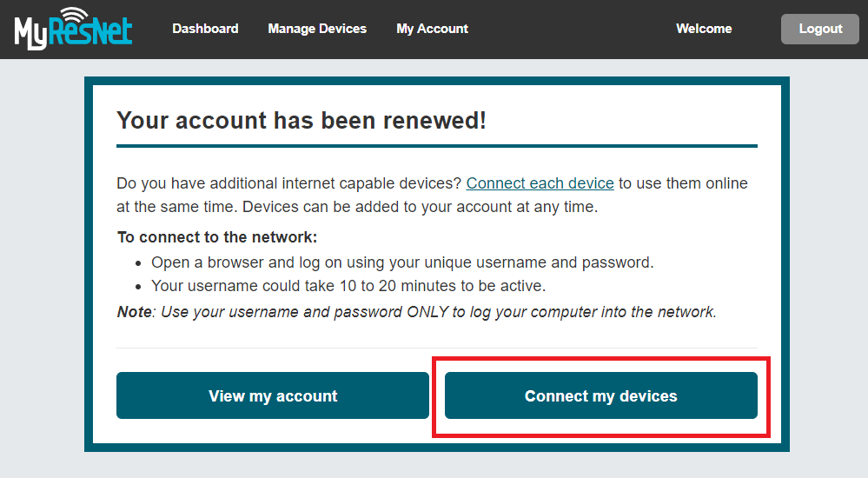Click the 'Do you have additional internet' sentence
Image resolution: width=868 pixels, height=478 pixels.
pyautogui.click(x=432, y=195)
